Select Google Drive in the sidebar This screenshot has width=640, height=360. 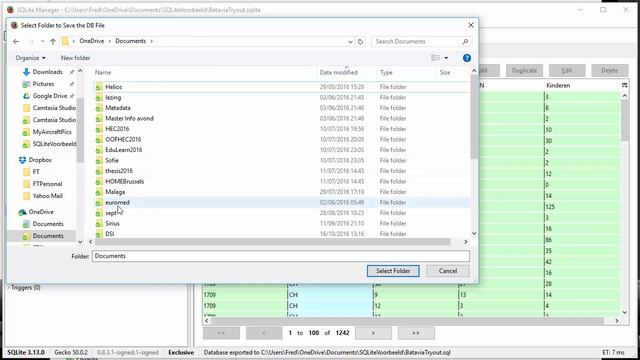point(49,96)
